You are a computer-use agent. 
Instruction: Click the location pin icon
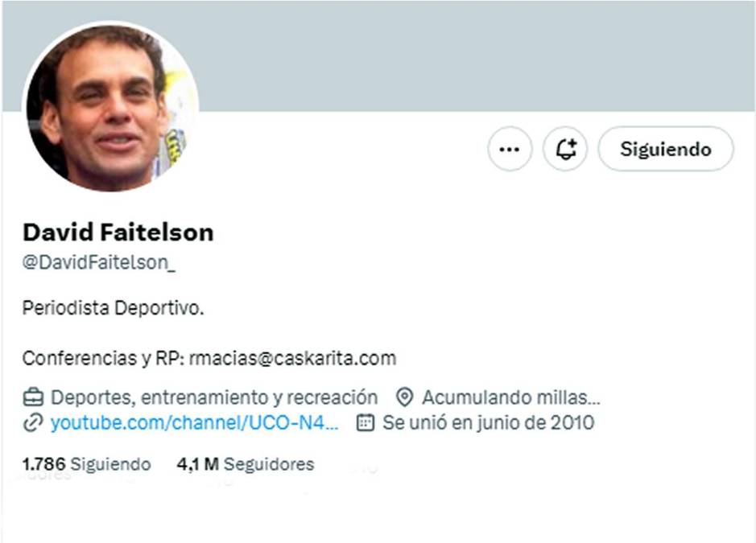404,397
